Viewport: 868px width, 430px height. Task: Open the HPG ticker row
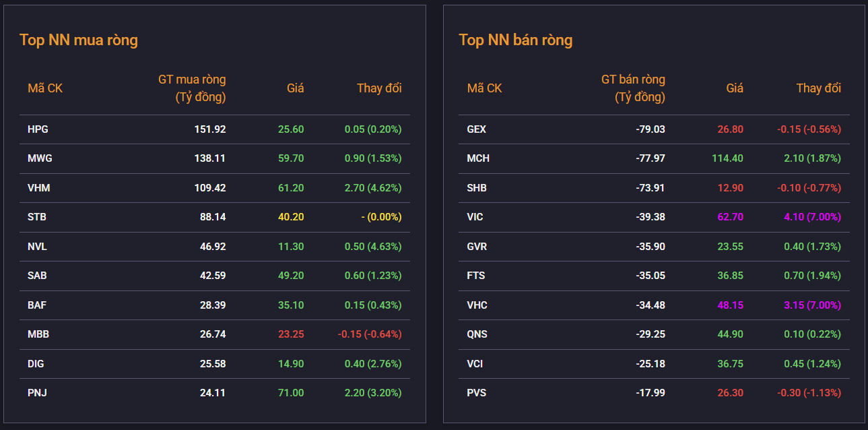(215, 129)
